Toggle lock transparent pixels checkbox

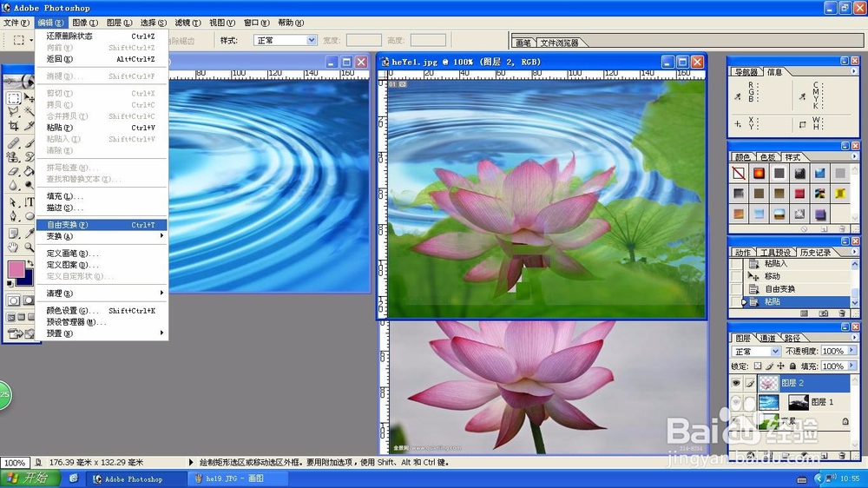pyautogui.click(x=758, y=366)
